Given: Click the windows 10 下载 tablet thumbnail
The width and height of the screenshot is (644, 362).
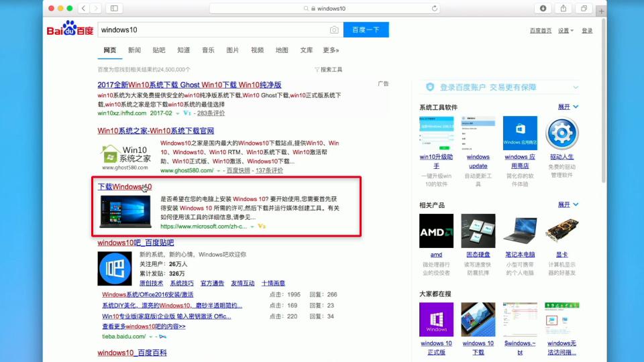Looking at the screenshot, I should pyautogui.click(x=478, y=319).
